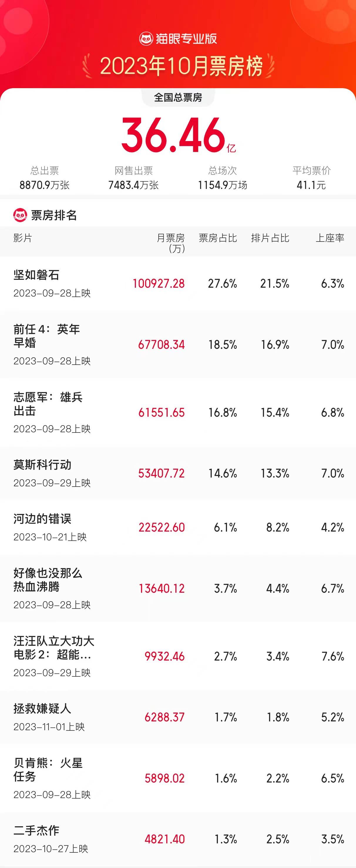Click the 月票房 column header
Screen dimensions: 356x868
point(171,243)
